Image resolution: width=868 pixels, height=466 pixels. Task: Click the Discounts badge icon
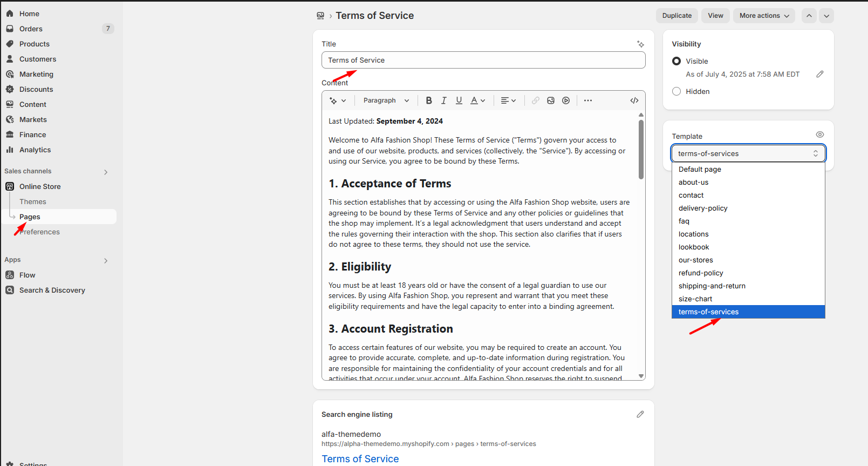click(10, 89)
